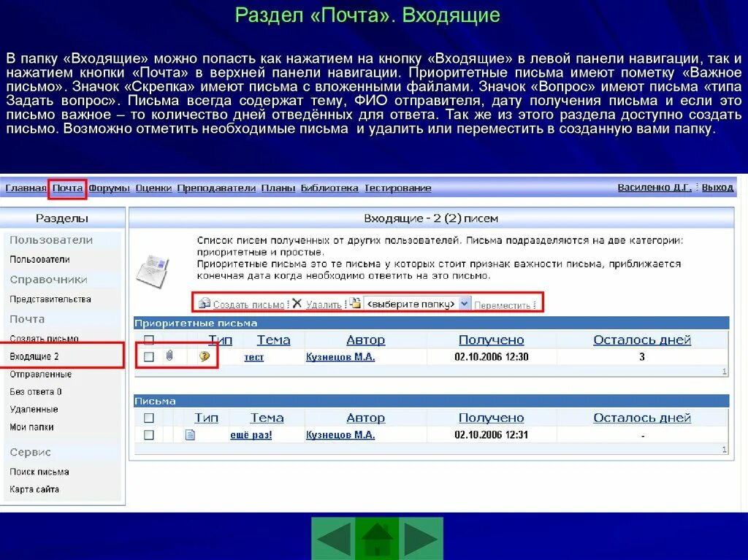Open the letter with subject тест

[253, 357]
